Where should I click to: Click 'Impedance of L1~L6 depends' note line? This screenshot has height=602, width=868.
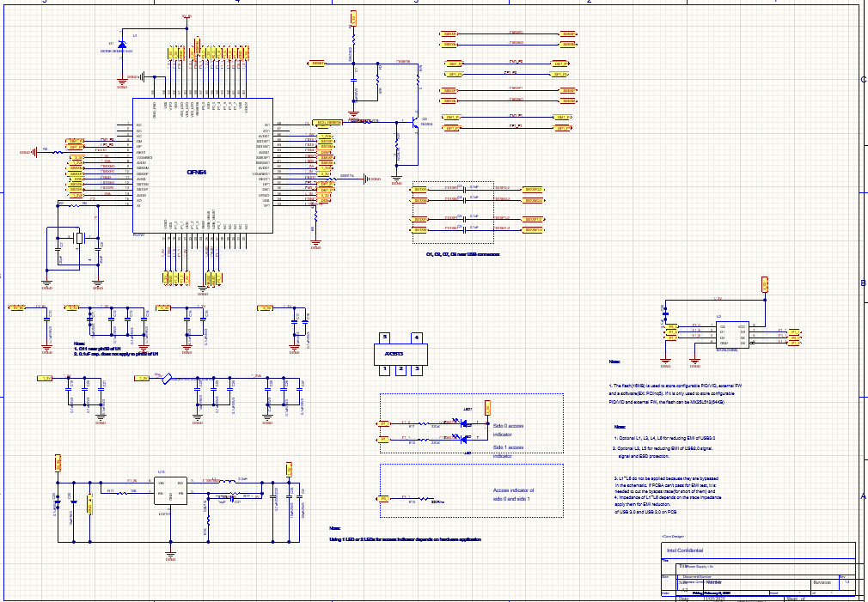point(668,498)
